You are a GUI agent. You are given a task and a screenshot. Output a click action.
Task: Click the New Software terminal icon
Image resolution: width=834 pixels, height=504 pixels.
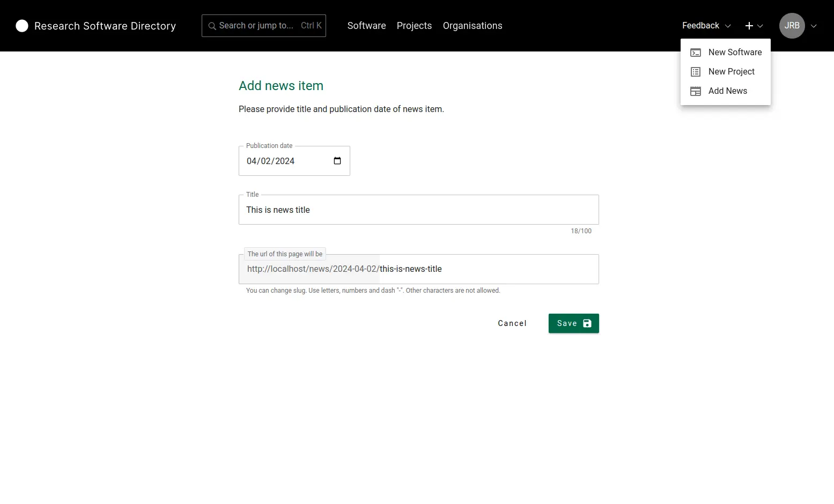(696, 53)
